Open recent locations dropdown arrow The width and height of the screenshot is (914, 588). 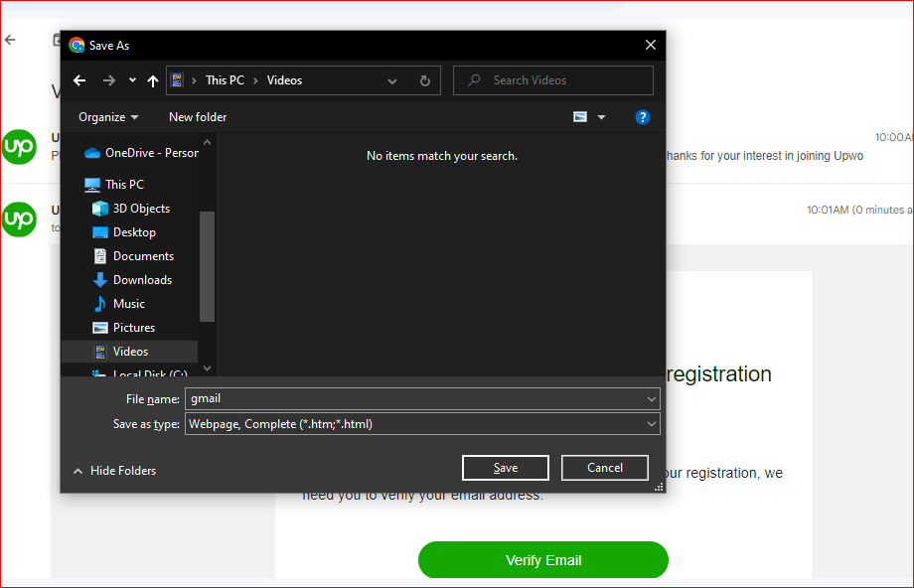coord(132,80)
